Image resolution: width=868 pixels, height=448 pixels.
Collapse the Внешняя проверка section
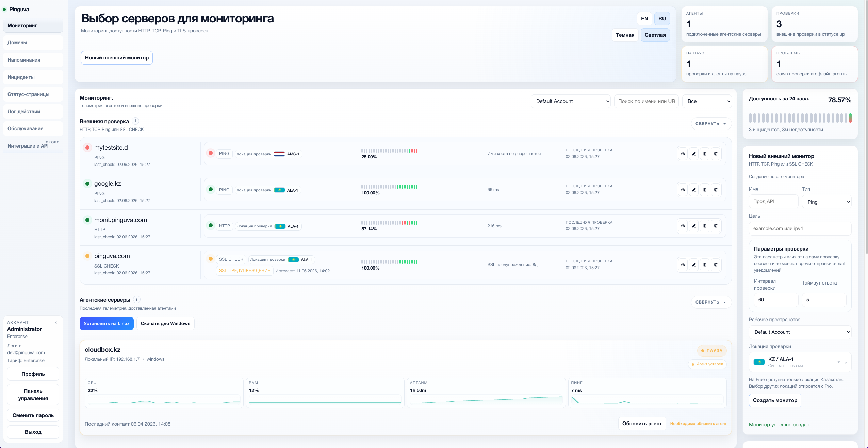click(711, 124)
